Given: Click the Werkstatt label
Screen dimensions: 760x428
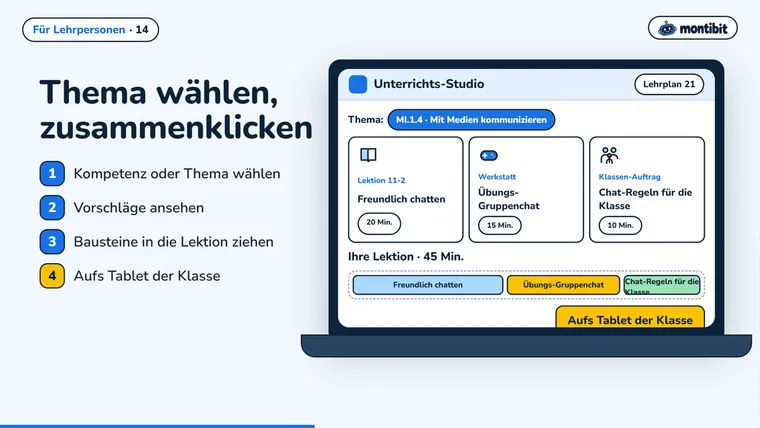Looking at the screenshot, I should point(497,177).
